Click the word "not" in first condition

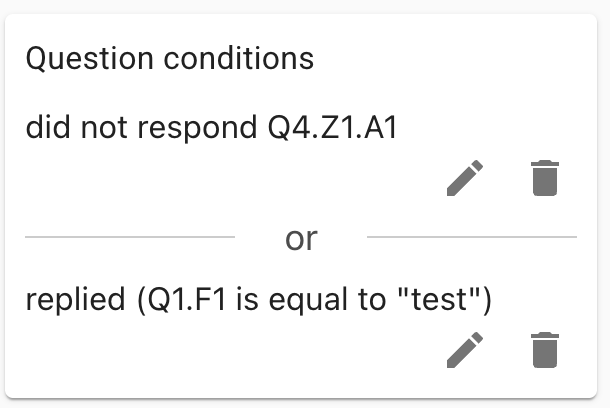[x=98, y=128]
